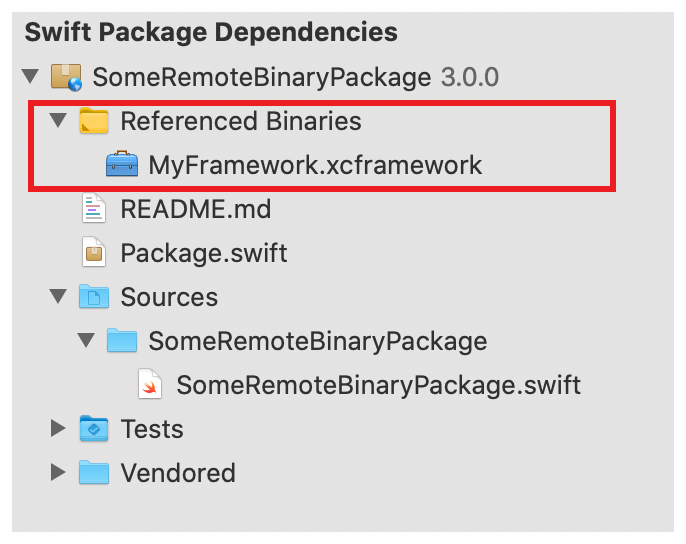686x544 pixels.
Task: Expand the Vendored folder
Action: point(59,473)
